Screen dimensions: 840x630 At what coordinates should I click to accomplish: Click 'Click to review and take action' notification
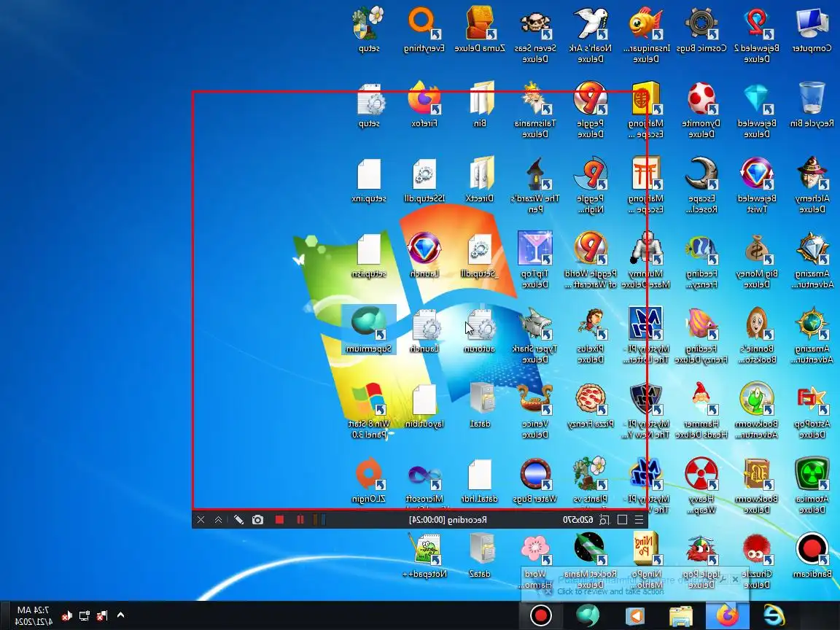(x=610, y=591)
